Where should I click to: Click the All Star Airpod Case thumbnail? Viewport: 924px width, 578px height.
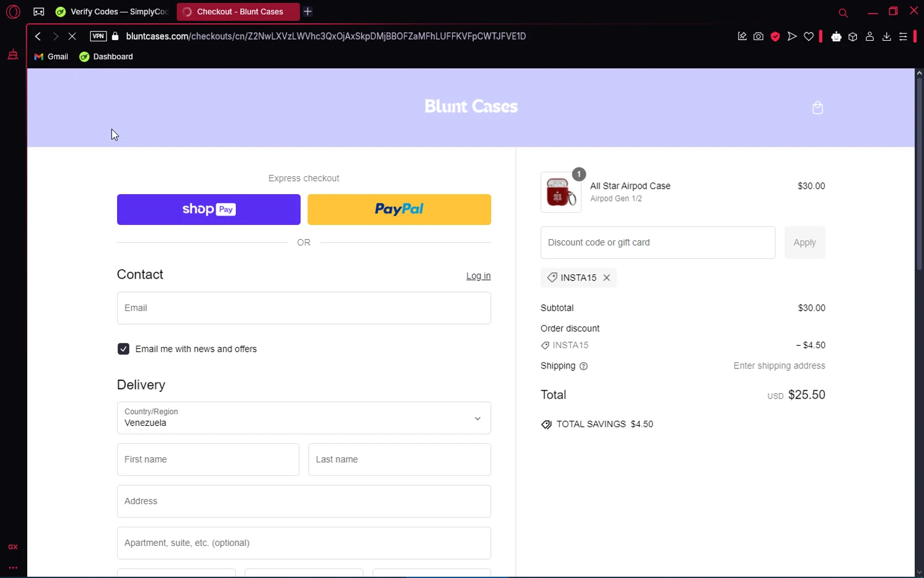[x=561, y=192]
